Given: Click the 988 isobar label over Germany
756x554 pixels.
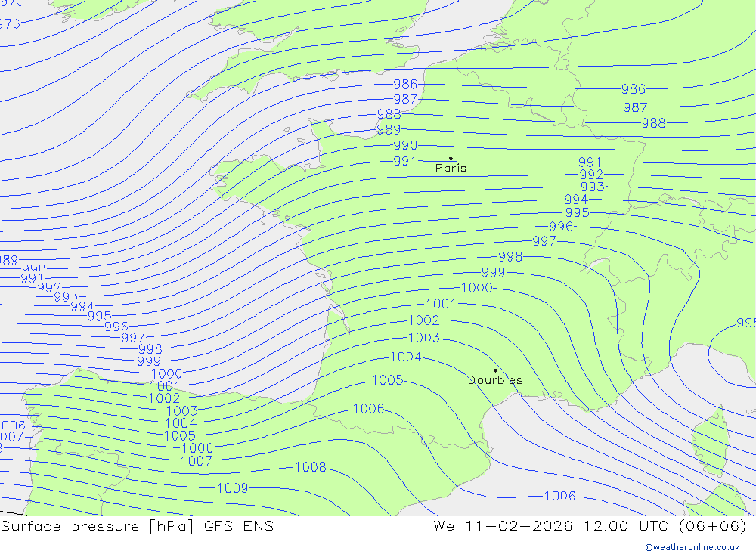Looking at the screenshot, I should coord(653,123).
